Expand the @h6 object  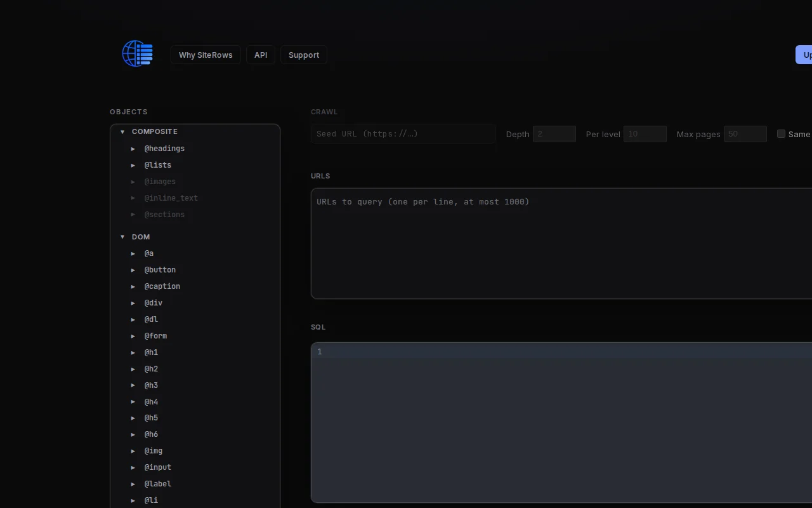133,434
